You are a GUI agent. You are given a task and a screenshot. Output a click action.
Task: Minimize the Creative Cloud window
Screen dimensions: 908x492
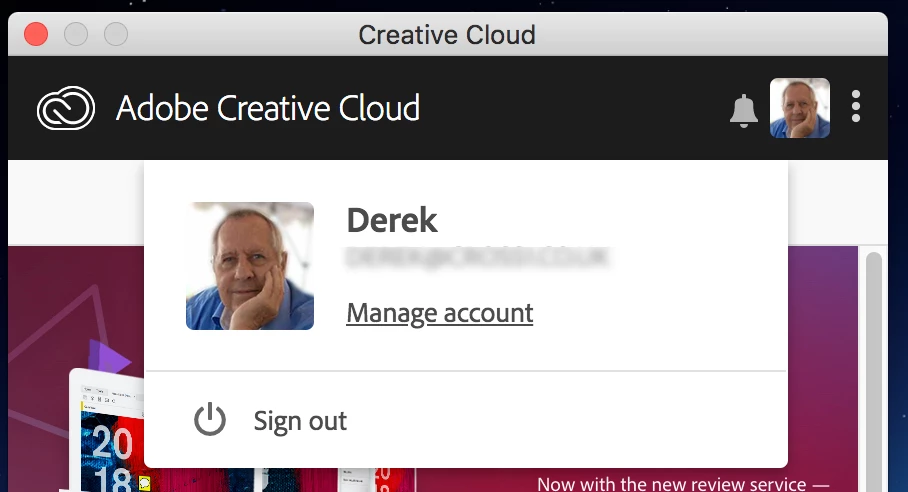(76, 34)
